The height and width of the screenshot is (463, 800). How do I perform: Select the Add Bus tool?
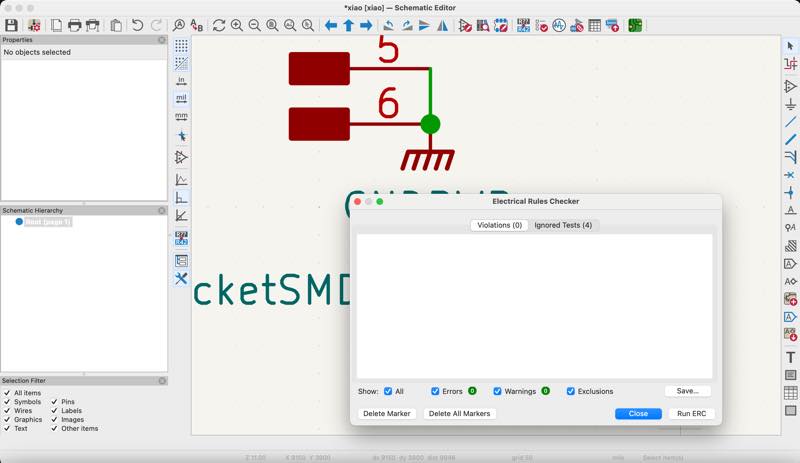pos(790,139)
